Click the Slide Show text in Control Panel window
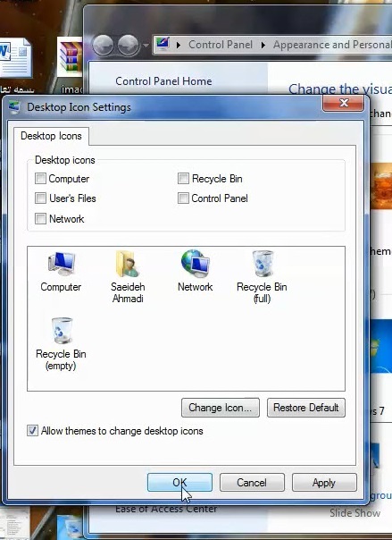Viewport: 392px width, 540px height. click(x=354, y=513)
